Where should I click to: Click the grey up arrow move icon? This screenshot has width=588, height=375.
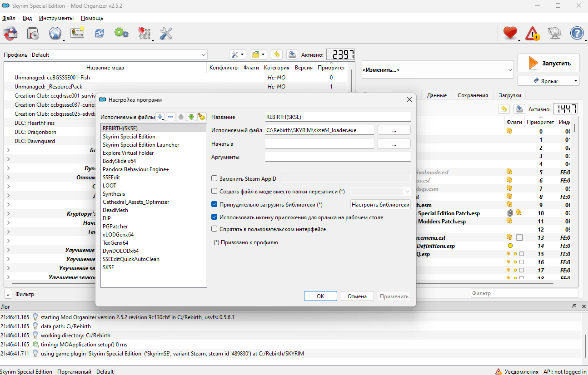tap(181, 117)
